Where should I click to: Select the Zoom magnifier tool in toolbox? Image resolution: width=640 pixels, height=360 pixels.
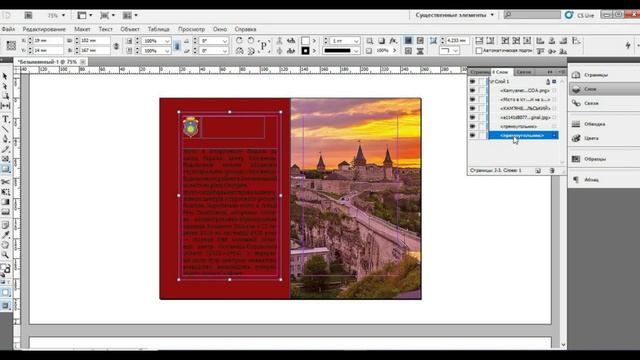click(5, 255)
